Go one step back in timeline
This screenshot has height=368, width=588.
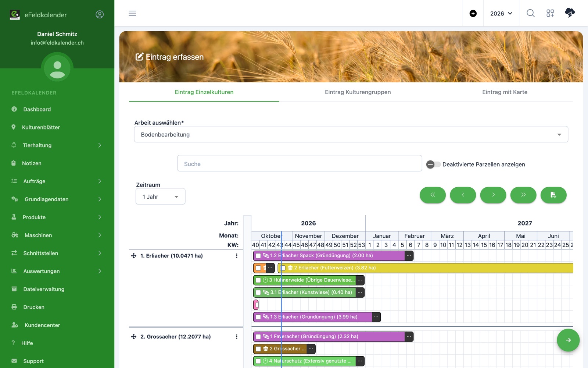pos(463,195)
